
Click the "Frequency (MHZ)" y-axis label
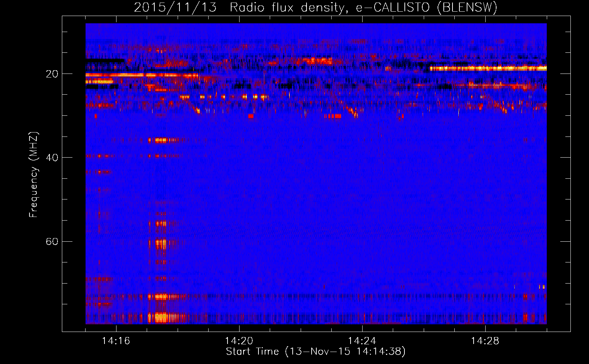[x=33, y=175]
